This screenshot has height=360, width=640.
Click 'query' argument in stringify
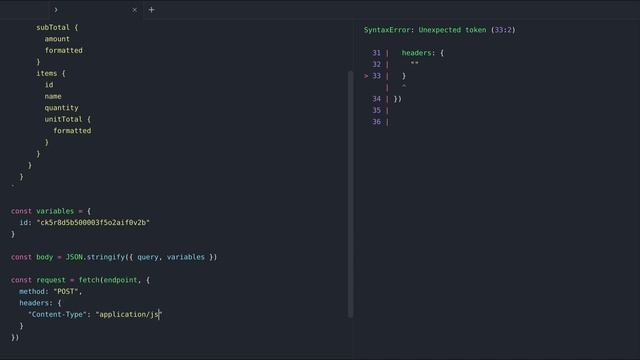coord(148,257)
